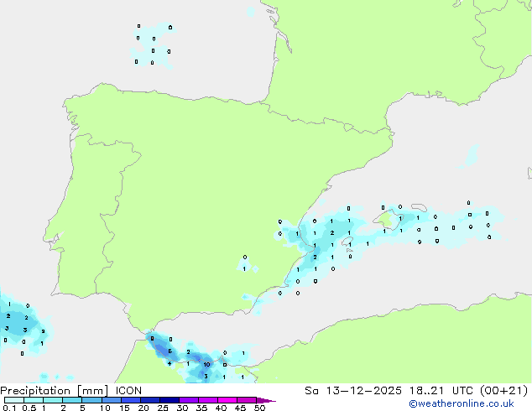Pick the legend color between 20 and 25
The image size is (532, 411).
point(152,401)
